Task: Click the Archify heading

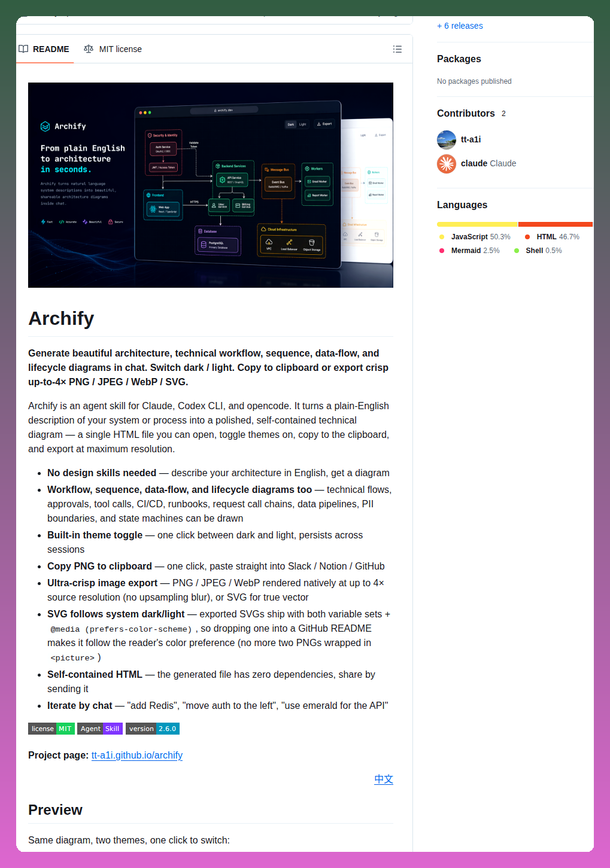Action: (61, 318)
